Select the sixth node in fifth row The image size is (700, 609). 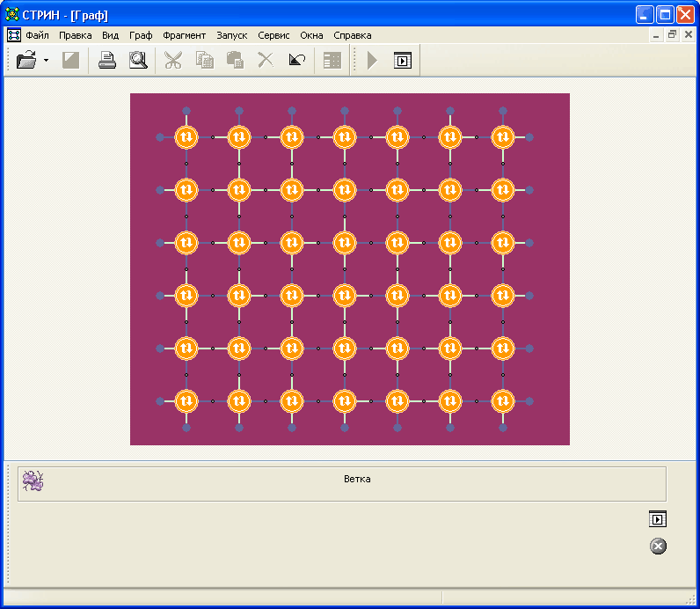[x=450, y=349]
